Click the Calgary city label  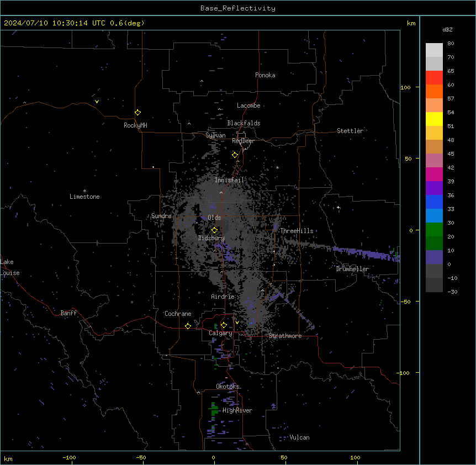[x=220, y=333]
